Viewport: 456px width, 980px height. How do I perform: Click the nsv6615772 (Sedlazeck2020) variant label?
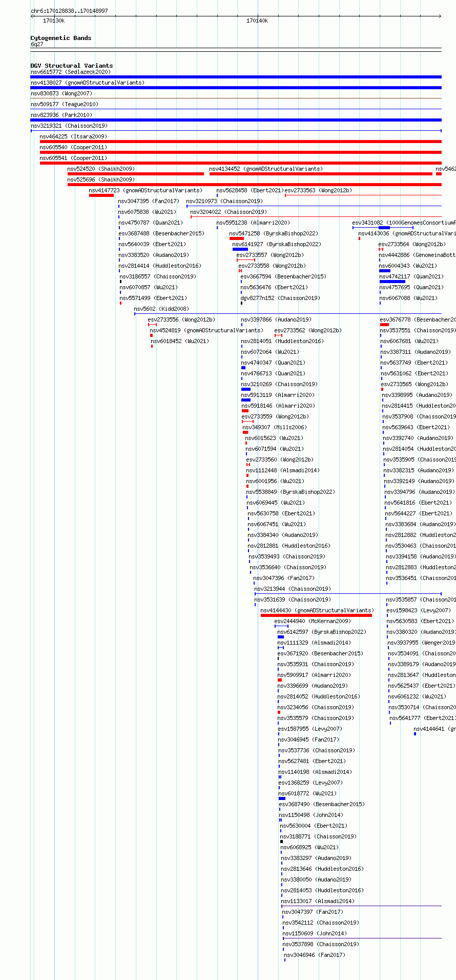(x=71, y=72)
